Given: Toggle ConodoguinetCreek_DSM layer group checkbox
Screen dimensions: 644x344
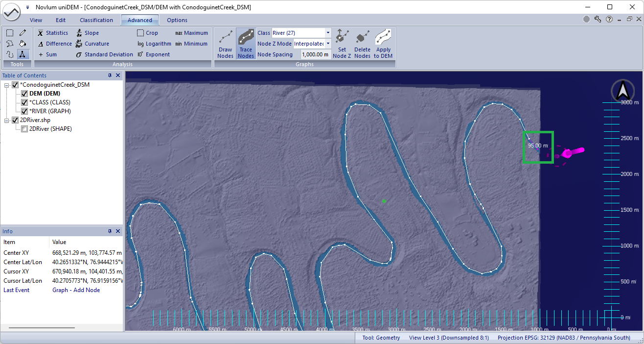Looking at the screenshot, I should pos(15,85).
